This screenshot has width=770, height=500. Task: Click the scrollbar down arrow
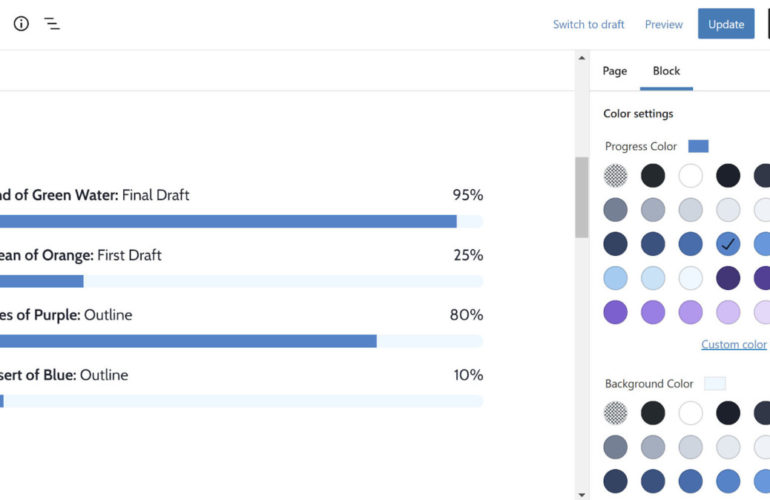pos(582,493)
